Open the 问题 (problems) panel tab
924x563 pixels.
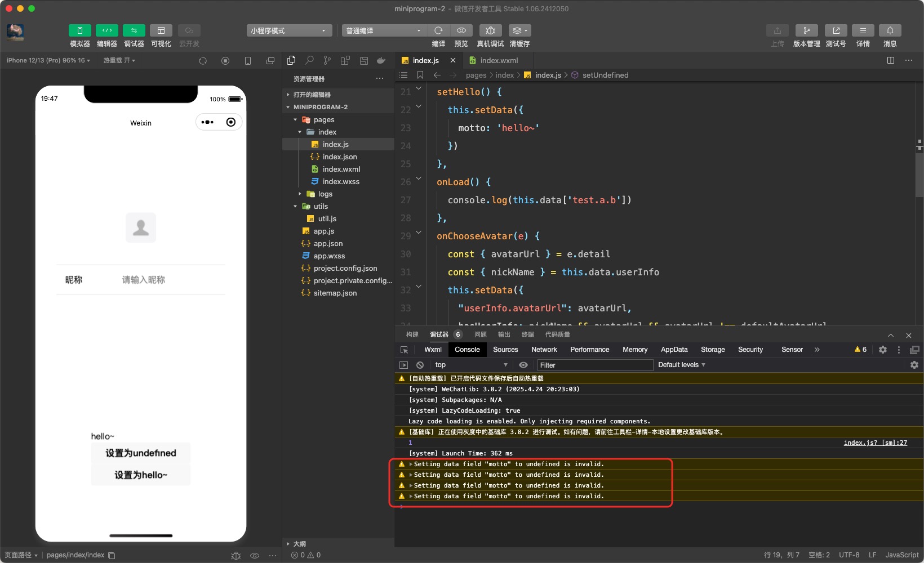tap(481, 334)
